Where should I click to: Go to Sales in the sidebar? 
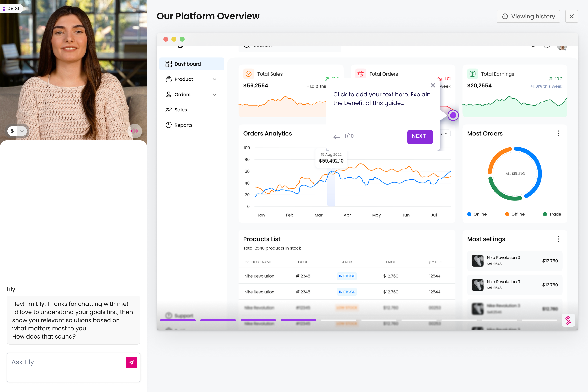180,110
